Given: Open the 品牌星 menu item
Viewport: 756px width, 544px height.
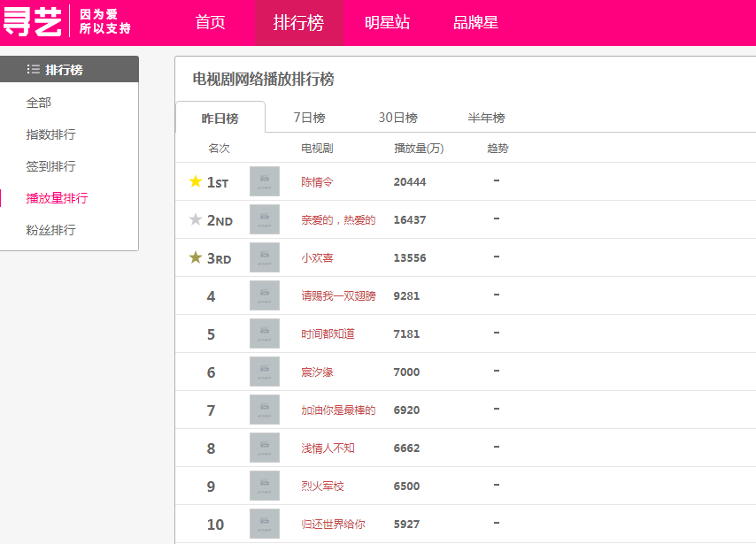Looking at the screenshot, I should [x=477, y=23].
